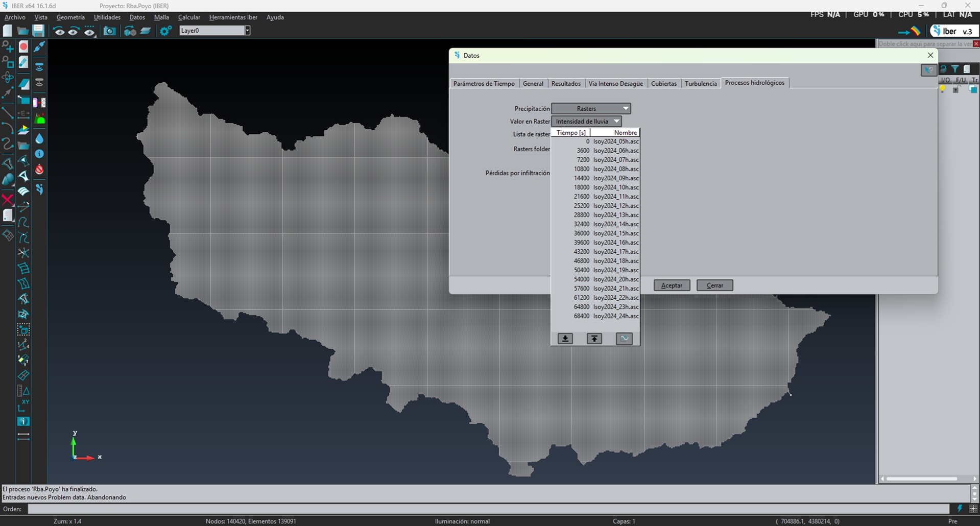Select the Zoom frame tool
980x526 pixels.
[x=8, y=62]
